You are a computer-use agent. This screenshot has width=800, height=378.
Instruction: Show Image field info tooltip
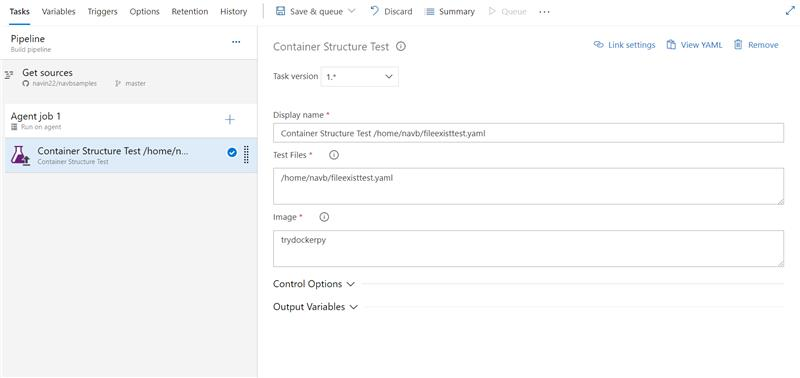[324, 217]
